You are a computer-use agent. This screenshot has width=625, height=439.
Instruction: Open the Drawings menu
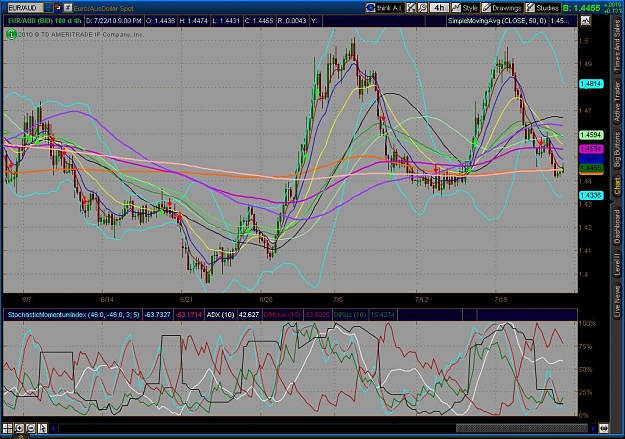coord(502,8)
